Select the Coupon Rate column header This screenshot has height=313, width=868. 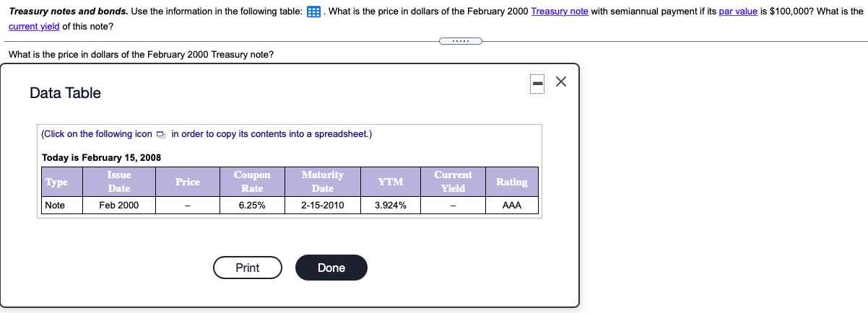pyautogui.click(x=252, y=182)
